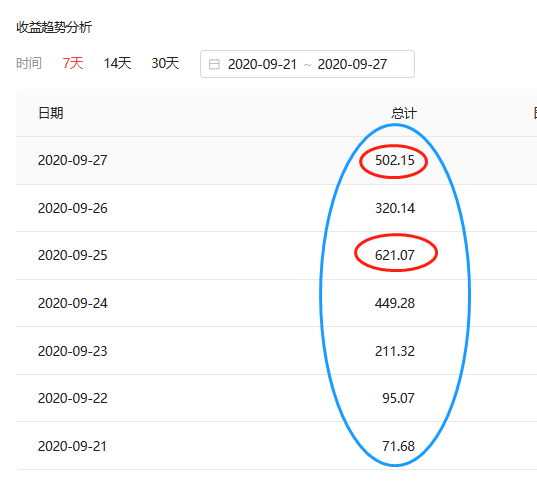Click the total value 449.28
The image size is (537, 490).
(395, 303)
